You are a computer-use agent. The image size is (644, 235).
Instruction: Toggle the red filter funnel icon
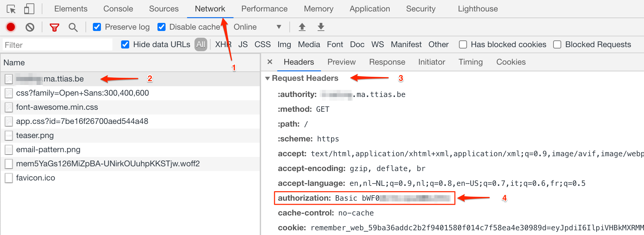[x=54, y=27]
